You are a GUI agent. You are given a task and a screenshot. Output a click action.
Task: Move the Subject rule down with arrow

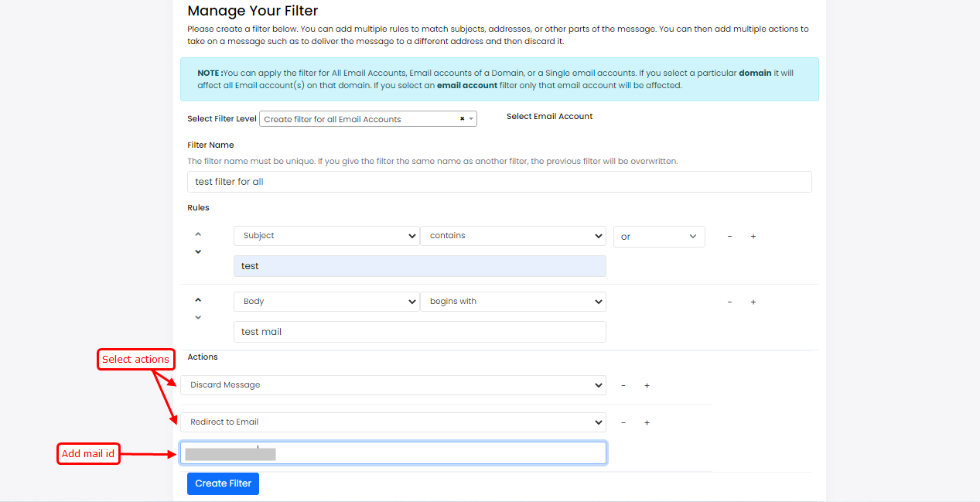click(x=198, y=251)
